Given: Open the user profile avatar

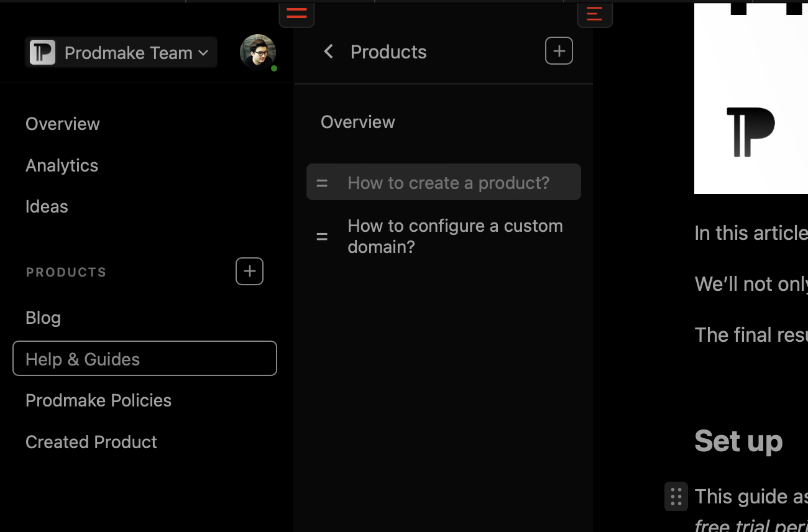Looking at the screenshot, I should 257,52.
